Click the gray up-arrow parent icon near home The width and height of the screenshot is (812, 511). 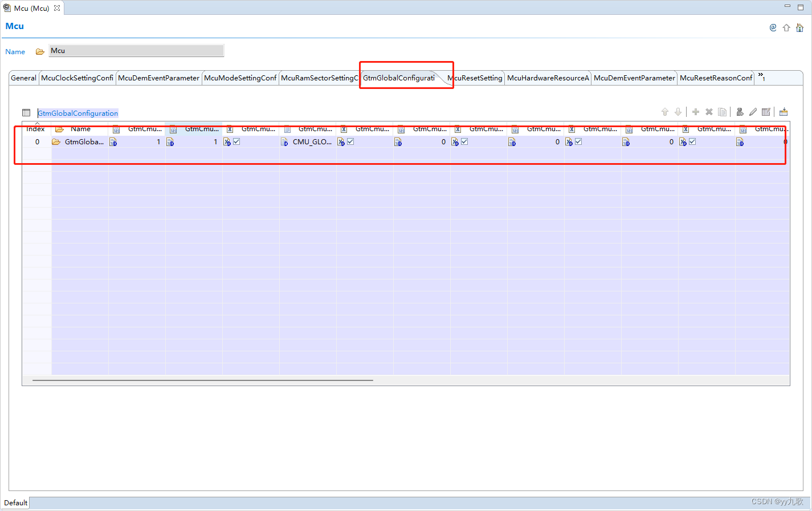coord(786,27)
